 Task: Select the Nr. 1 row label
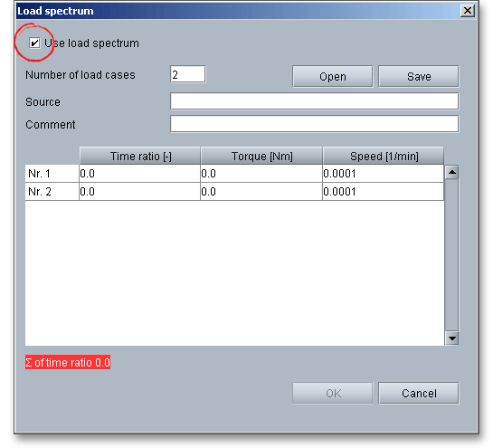(x=52, y=174)
